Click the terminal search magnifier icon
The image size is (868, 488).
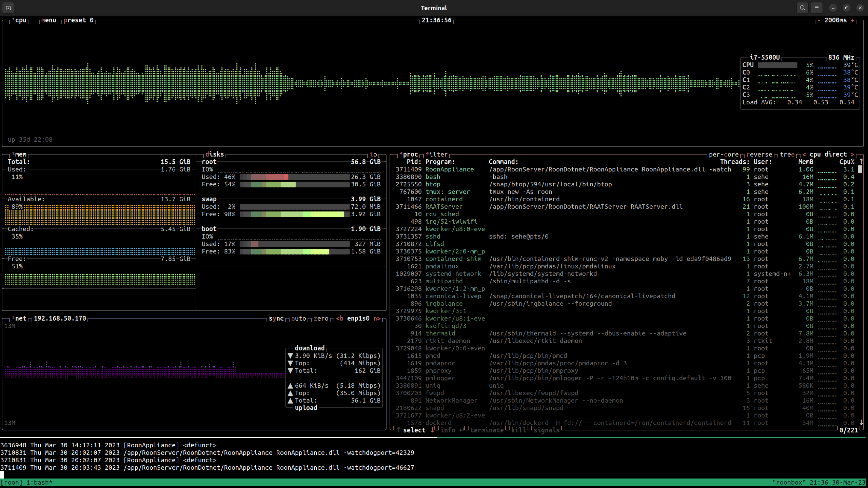802,8
